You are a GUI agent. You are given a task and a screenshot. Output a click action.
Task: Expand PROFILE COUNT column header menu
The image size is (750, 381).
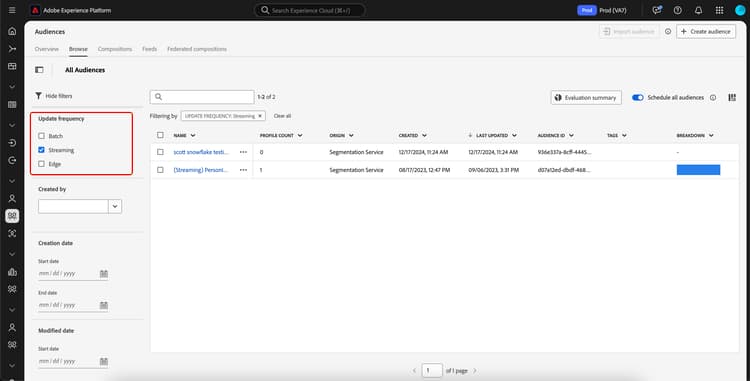pyautogui.click(x=300, y=136)
